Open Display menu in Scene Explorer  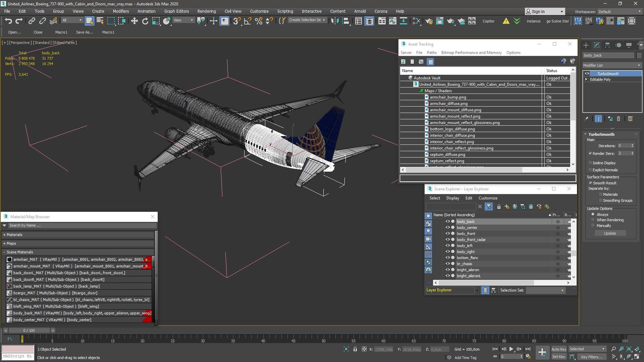pos(452,198)
